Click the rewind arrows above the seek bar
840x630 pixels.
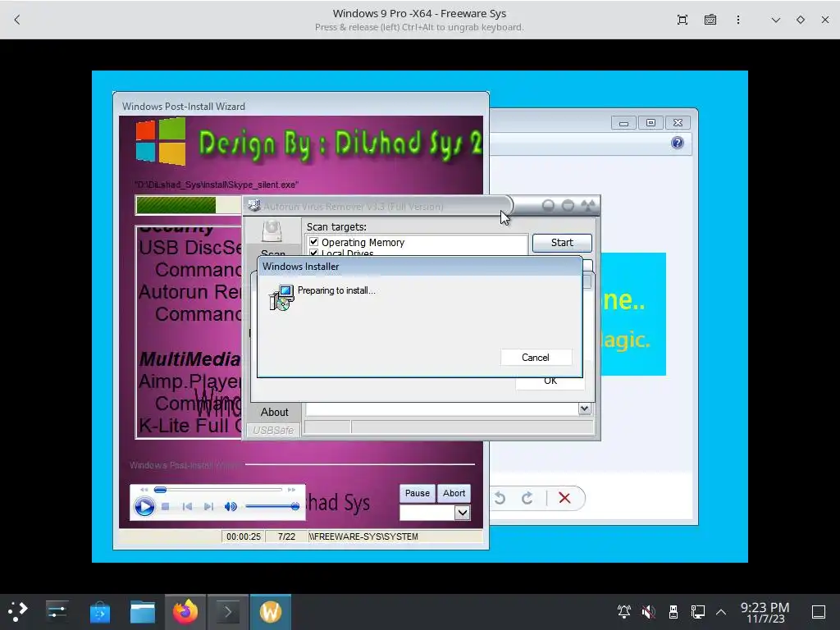pos(144,490)
